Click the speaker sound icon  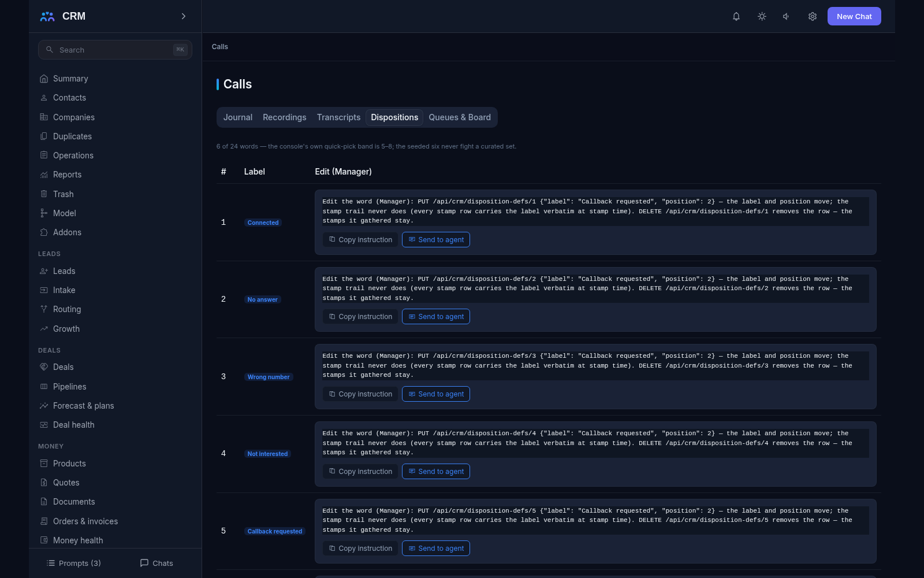(787, 16)
